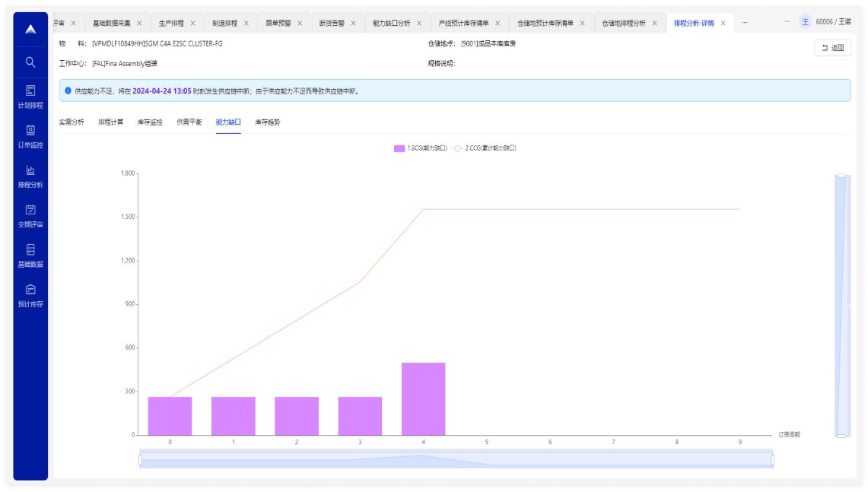868x492 pixels.
Task: Open the sidebar search icon
Action: (x=30, y=62)
